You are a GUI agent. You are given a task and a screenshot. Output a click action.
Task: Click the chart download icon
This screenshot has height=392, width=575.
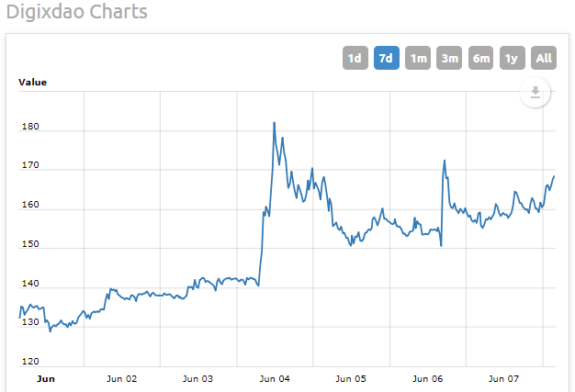click(535, 93)
